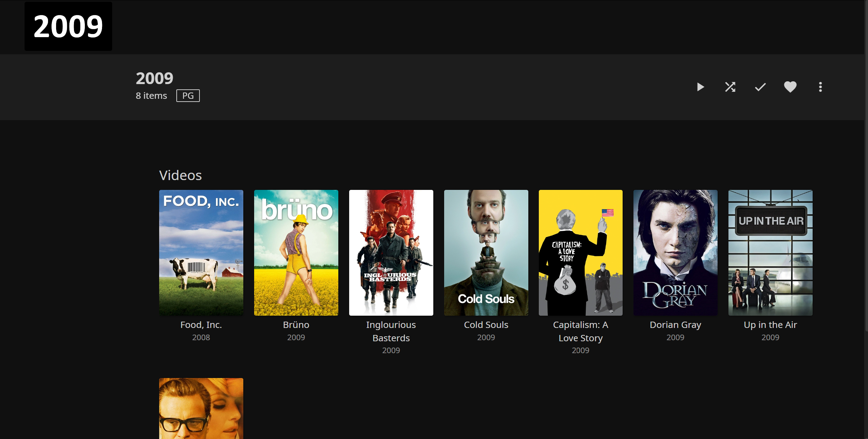Screen dimensions: 868x439
Task: Toggle the mark as played checkmark
Action: coord(760,87)
